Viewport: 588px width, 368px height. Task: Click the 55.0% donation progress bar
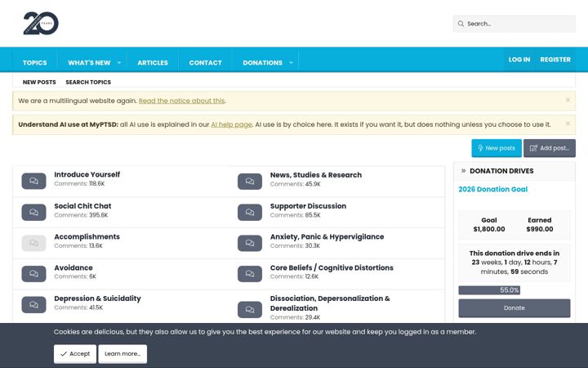489,289
